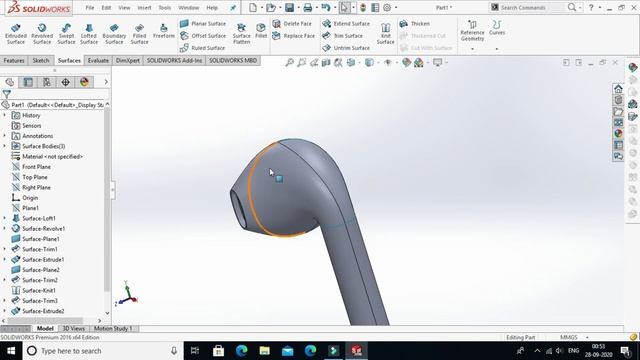Expand the Surface-Revolve1 feature
This screenshot has width=640, height=360.
[x=4, y=229]
